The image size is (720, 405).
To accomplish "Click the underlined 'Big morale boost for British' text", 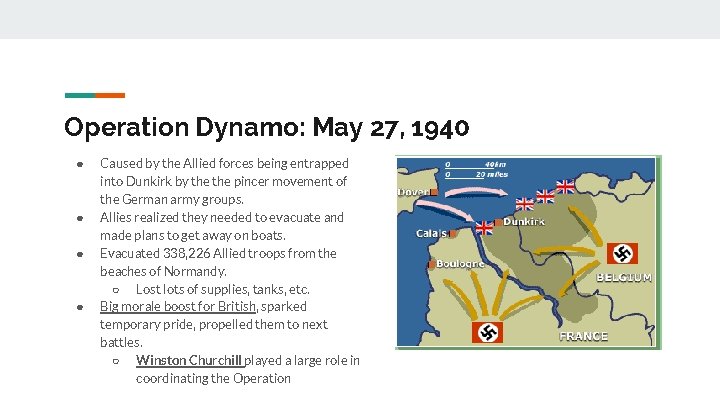I will [178, 306].
